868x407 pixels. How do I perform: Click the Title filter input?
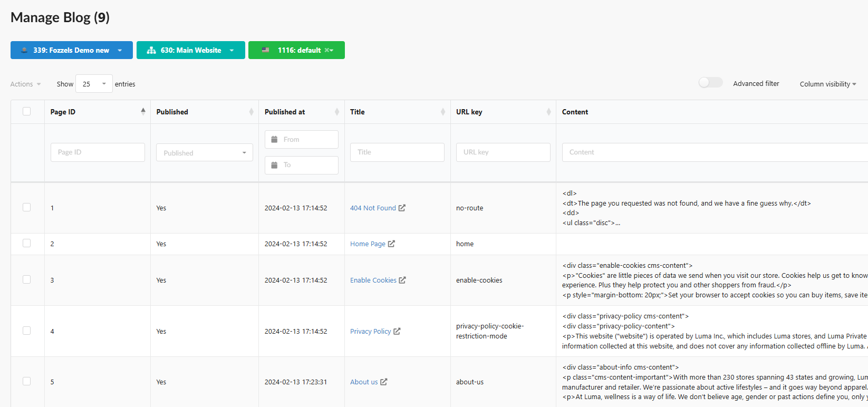397,152
